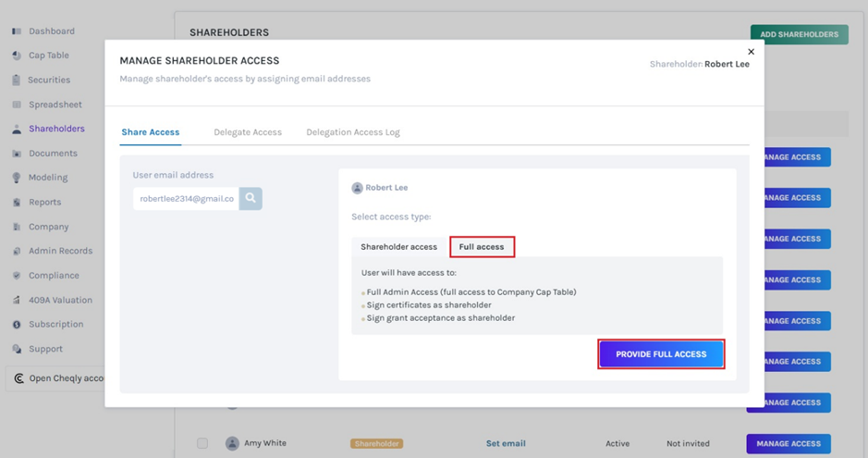This screenshot has height=458, width=868.
Task: Click the 409A Valuation chart icon
Action: [x=17, y=300]
